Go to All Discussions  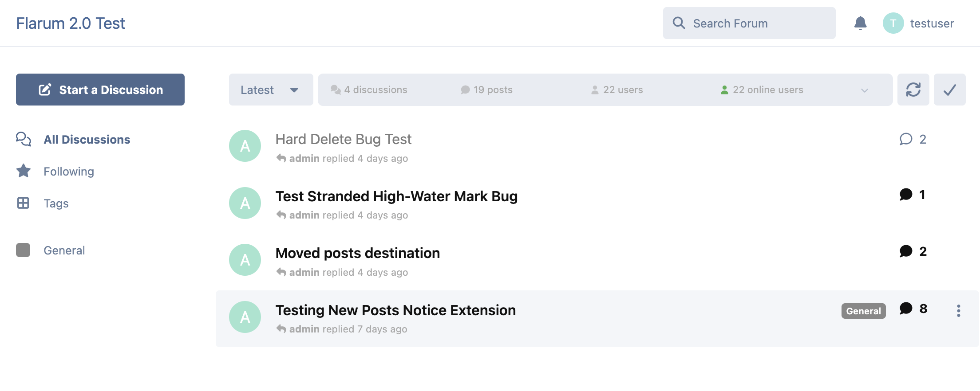(87, 139)
